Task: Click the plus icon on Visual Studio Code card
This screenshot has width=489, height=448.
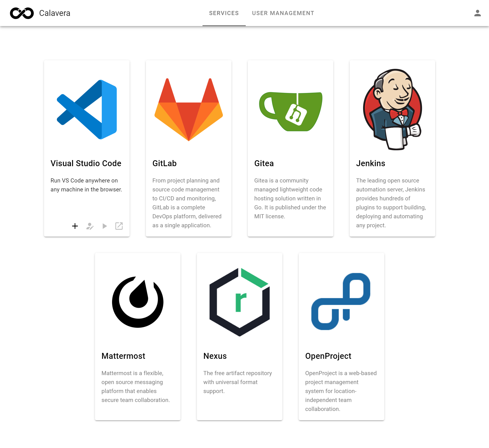Action: point(75,226)
